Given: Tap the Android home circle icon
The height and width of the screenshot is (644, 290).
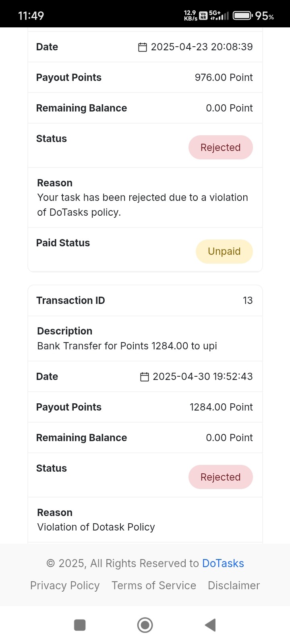Looking at the screenshot, I should click(x=145, y=625).
